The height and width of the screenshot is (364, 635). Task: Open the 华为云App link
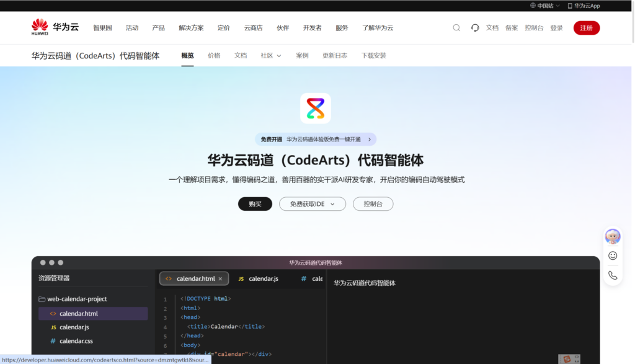pos(584,6)
